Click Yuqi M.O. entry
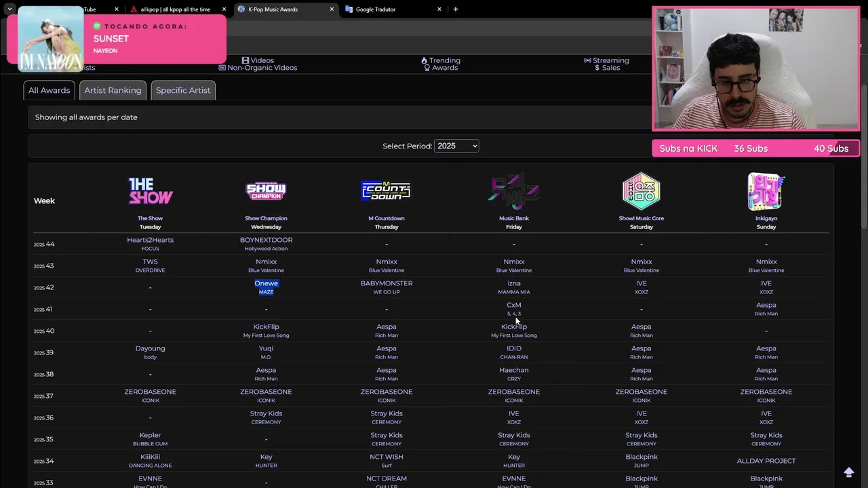 [266, 352]
